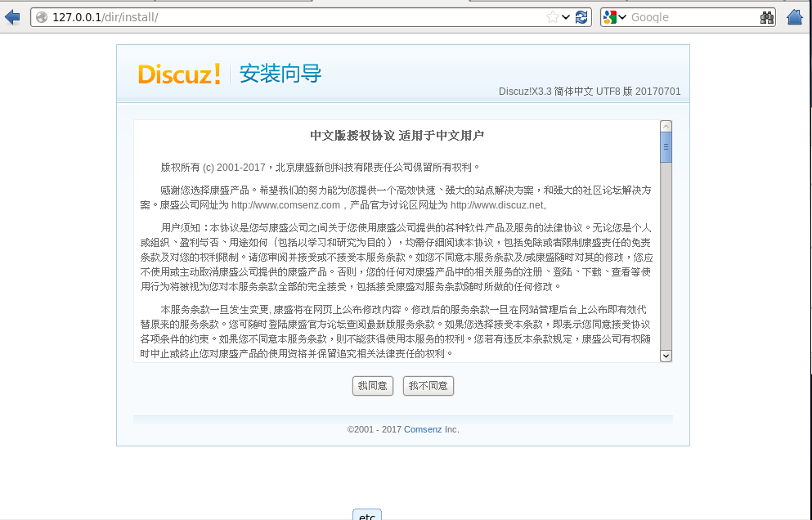The height and width of the screenshot is (520, 812).
Task: Click the http://www.comsenz.com text
Action: pos(285,205)
